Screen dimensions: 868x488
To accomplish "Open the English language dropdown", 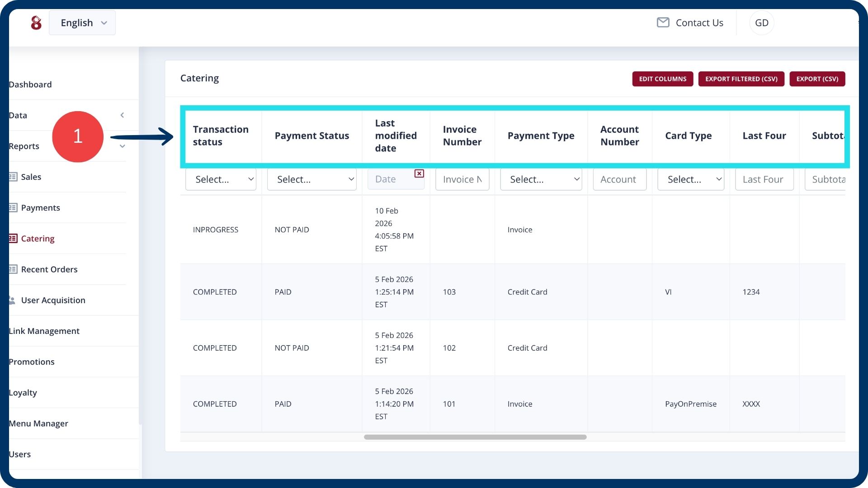I will click(82, 23).
